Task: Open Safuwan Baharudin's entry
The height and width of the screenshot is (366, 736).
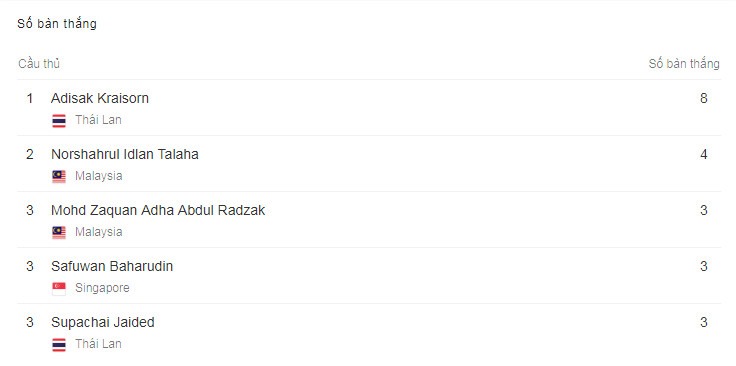Action: 112,266
